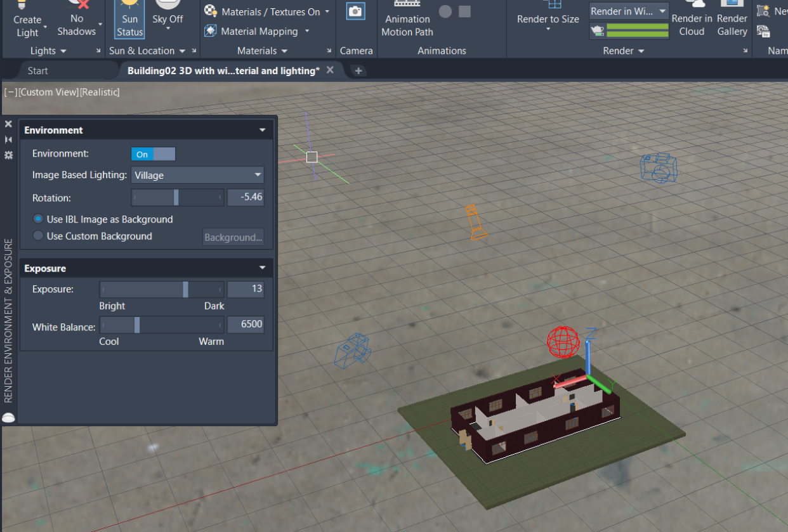This screenshot has height=532, width=788.
Task: Click the dome icon at palette bottom
Action: coord(8,417)
